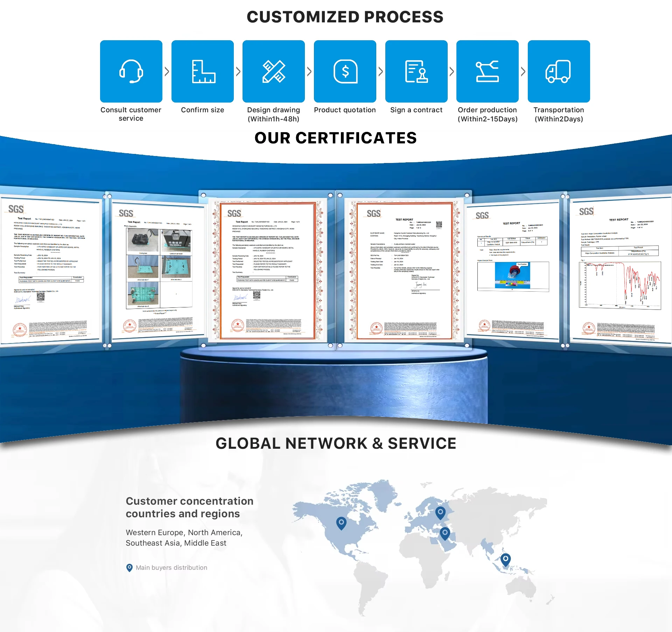
Task: Click chevron after Product quotation tile
Action: (x=381, y=72)
